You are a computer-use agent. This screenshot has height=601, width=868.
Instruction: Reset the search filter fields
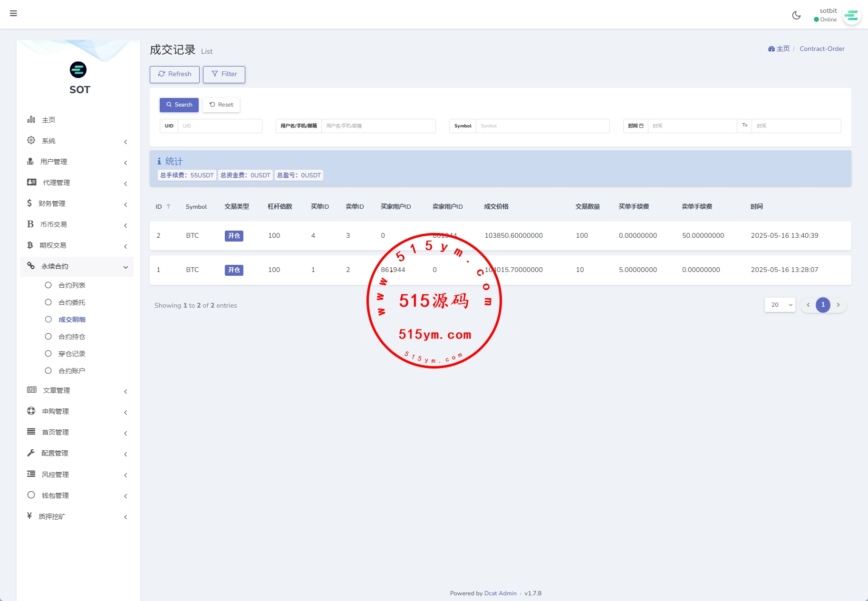221,105
